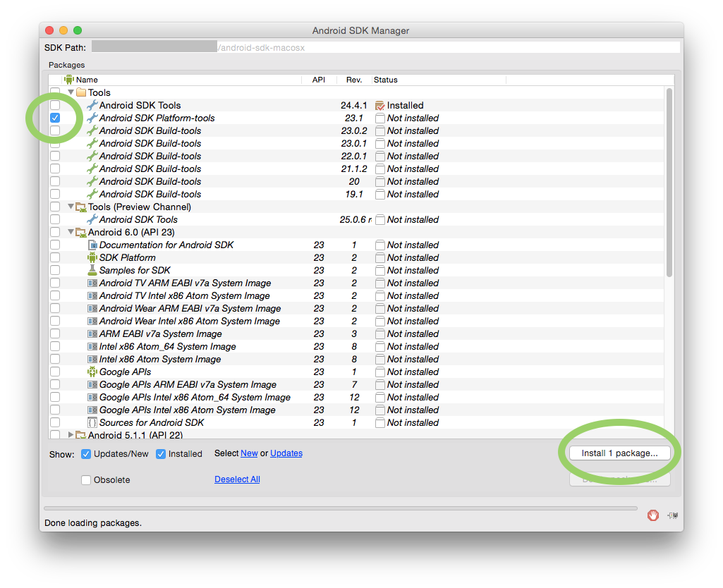
Task: Click the ARM EABI v7a System Image icon
Action: (92, 333)
